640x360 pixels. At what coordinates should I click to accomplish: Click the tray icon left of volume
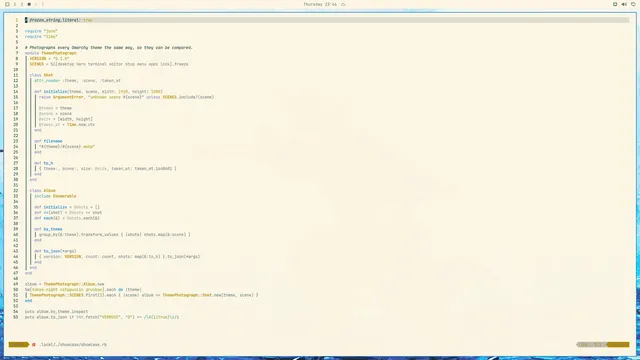tap(615, 4)
